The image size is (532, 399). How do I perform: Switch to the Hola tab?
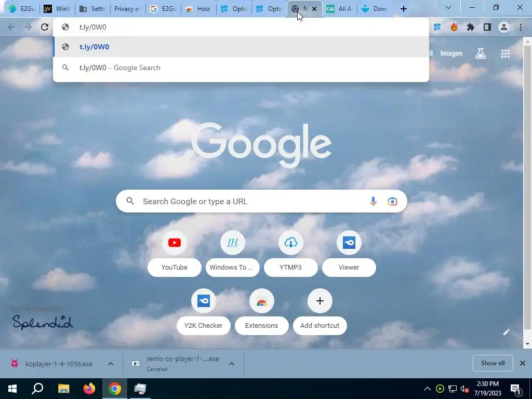click(x=198, y=9)
